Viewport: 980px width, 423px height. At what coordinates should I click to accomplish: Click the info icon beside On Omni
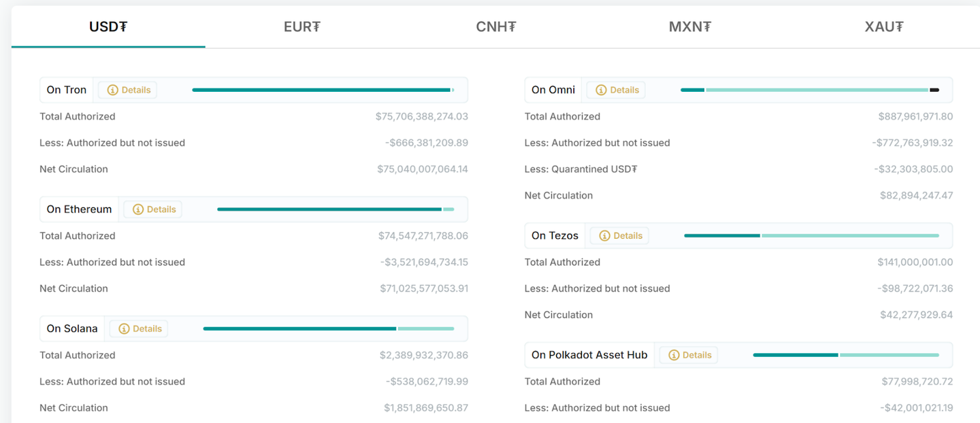coord(601,90)
